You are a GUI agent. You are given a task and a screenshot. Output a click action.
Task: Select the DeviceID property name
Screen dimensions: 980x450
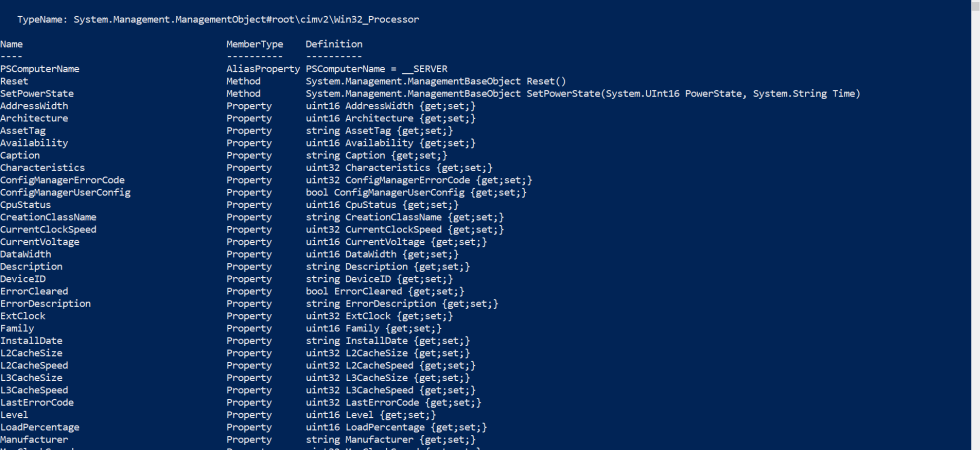22,279
